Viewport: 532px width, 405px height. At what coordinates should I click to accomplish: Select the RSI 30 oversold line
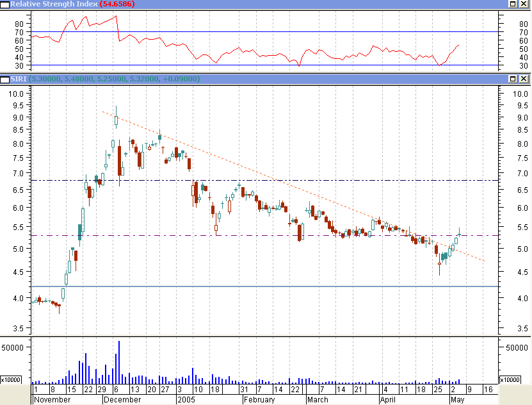(264, 65)
